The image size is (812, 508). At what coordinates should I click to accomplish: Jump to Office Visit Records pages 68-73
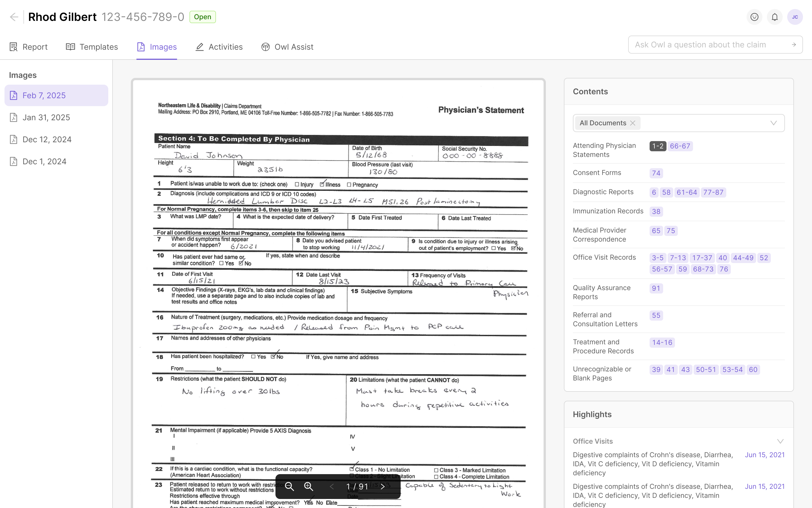pyautogui.click(x=703, y=270)
